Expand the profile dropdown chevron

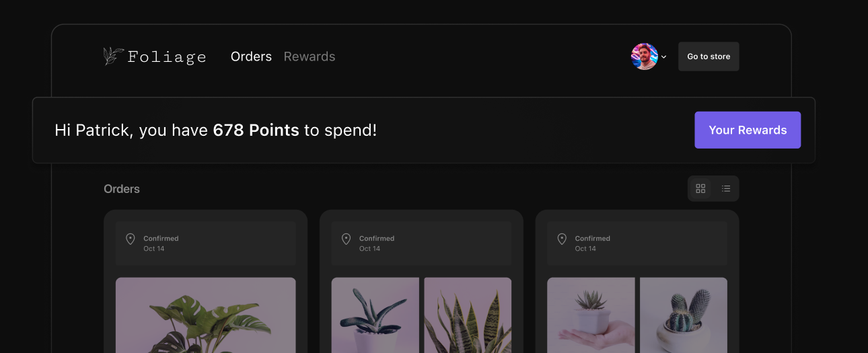coord(664,57)
